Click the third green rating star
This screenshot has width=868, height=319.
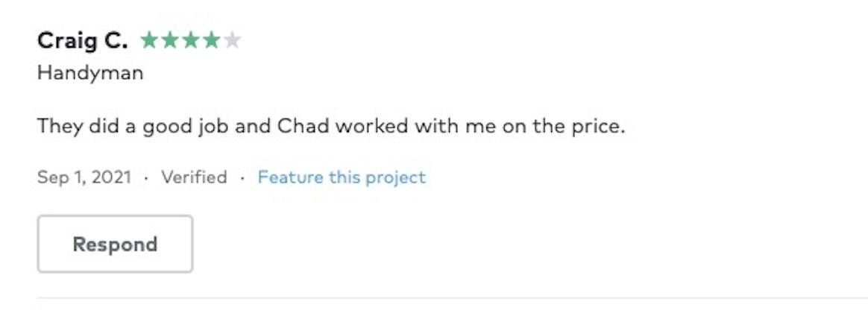pos(191,40)
